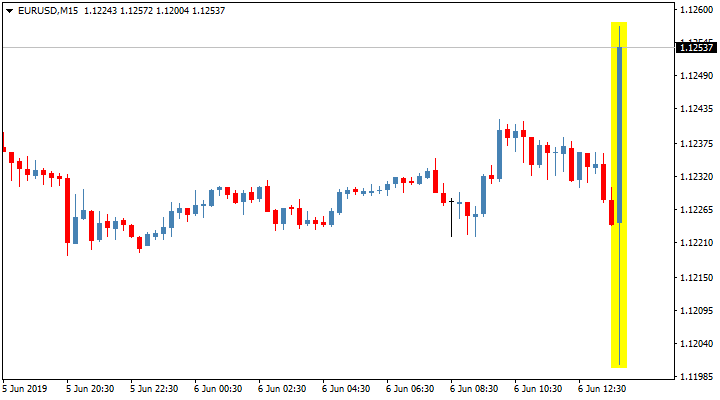Click the 1.12600 price axis label

[697, 10]
